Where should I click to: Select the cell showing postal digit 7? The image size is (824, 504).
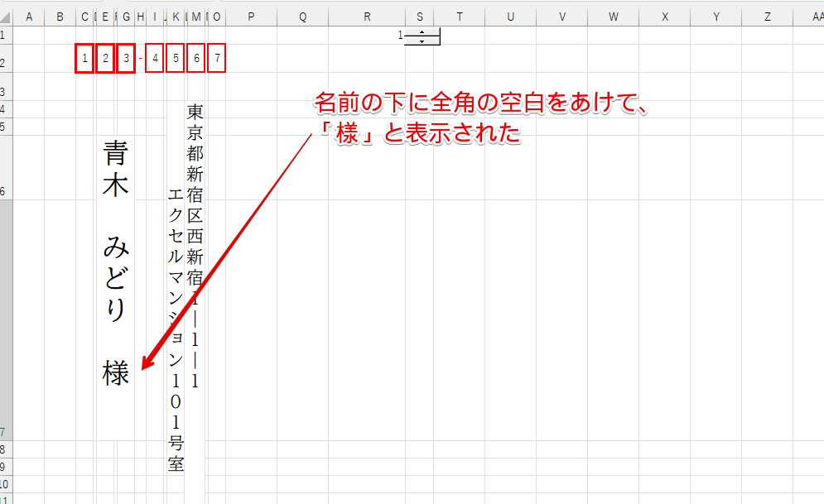pyautogui.click(x=217, y=58)
